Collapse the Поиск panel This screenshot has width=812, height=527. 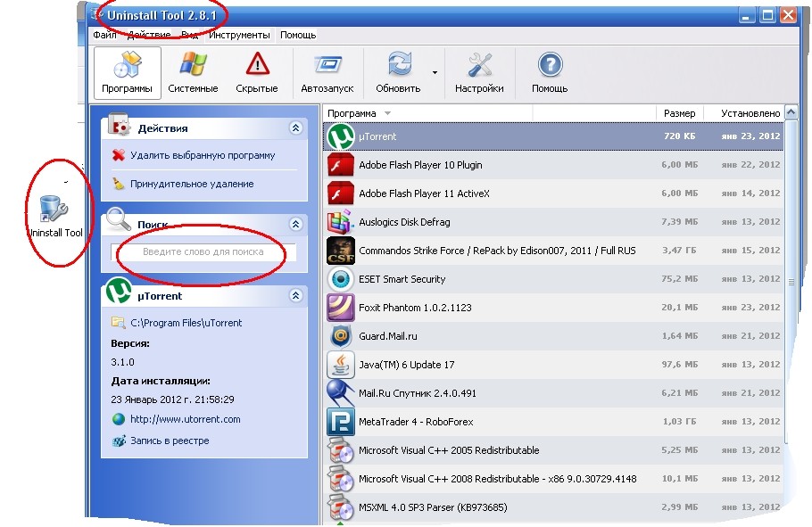[295, 224]
